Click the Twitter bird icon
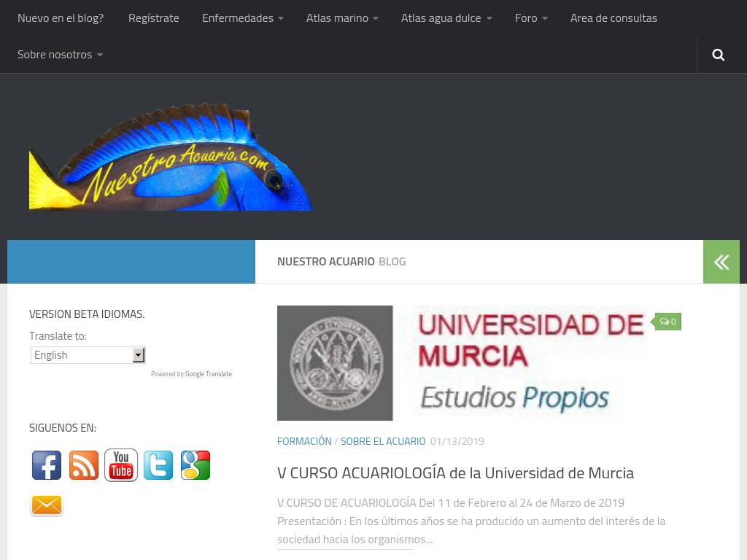Viewport: 747px width, 560px height. tap(158, 465)
